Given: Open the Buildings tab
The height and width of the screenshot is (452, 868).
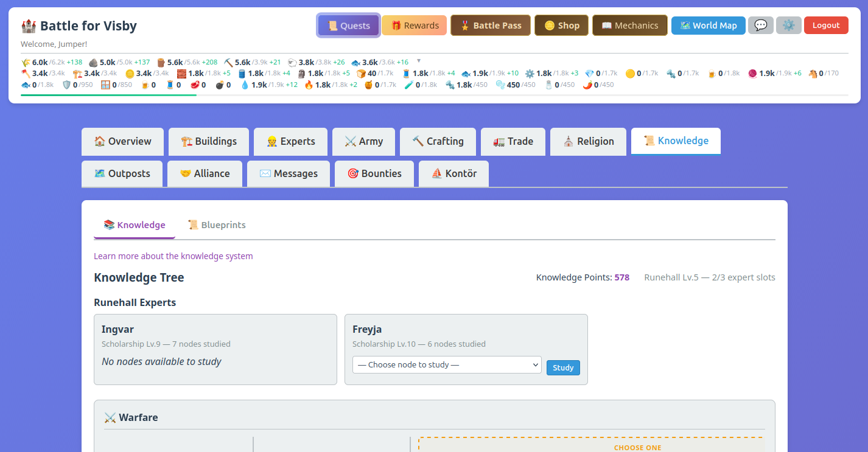Looking at the screenshot, I should pos(209,141).
